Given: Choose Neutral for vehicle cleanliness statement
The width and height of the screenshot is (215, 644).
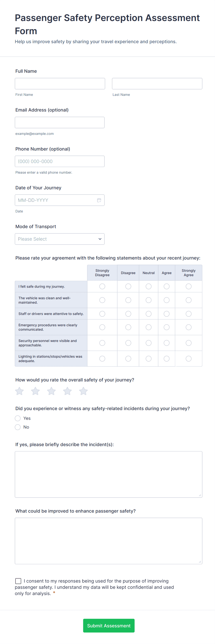Looking at the screenshot, I should [148, 300].
